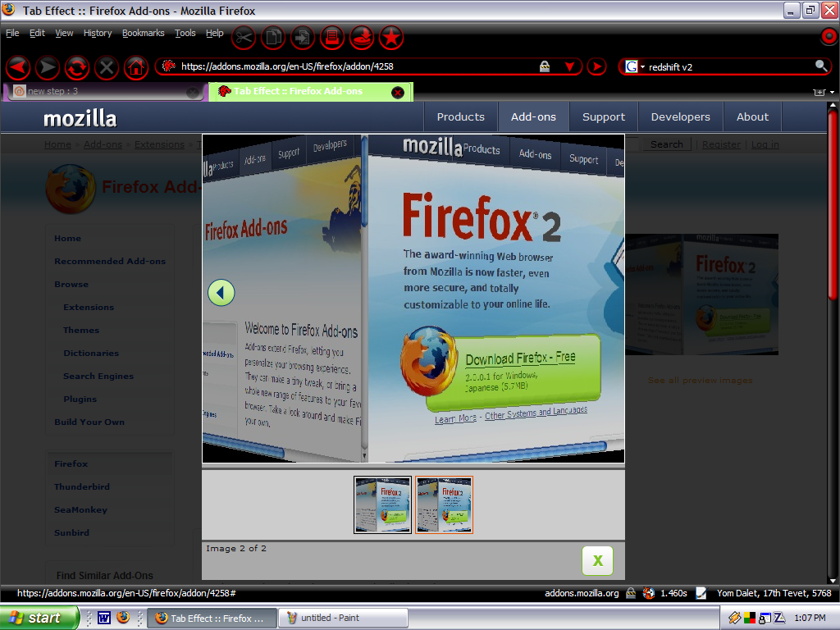840x630 pixels.
Task: Click the Paste toolbar icon
Action: (303, 37)
